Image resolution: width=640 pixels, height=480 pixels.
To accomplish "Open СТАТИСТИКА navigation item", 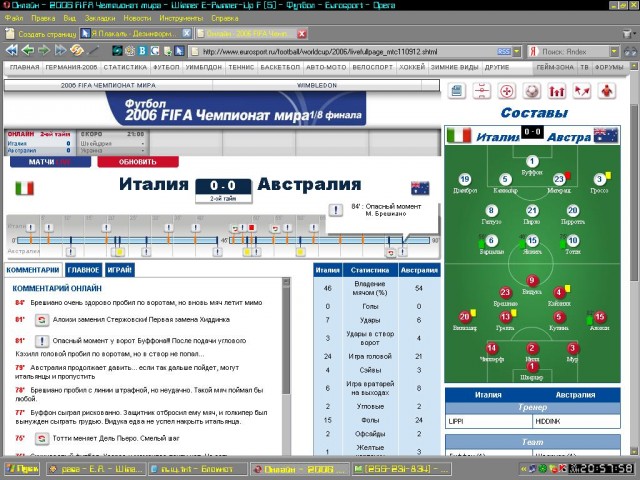I will (x=125, y=67).
